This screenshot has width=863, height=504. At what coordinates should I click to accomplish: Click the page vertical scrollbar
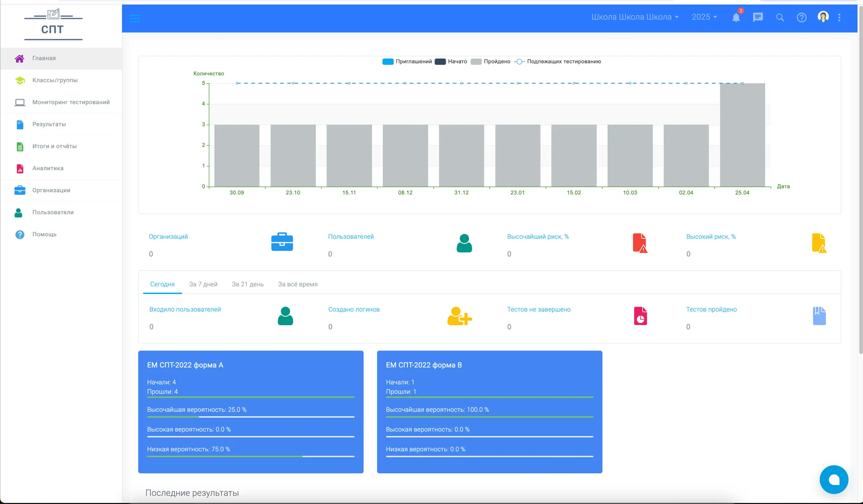(860, 181)
